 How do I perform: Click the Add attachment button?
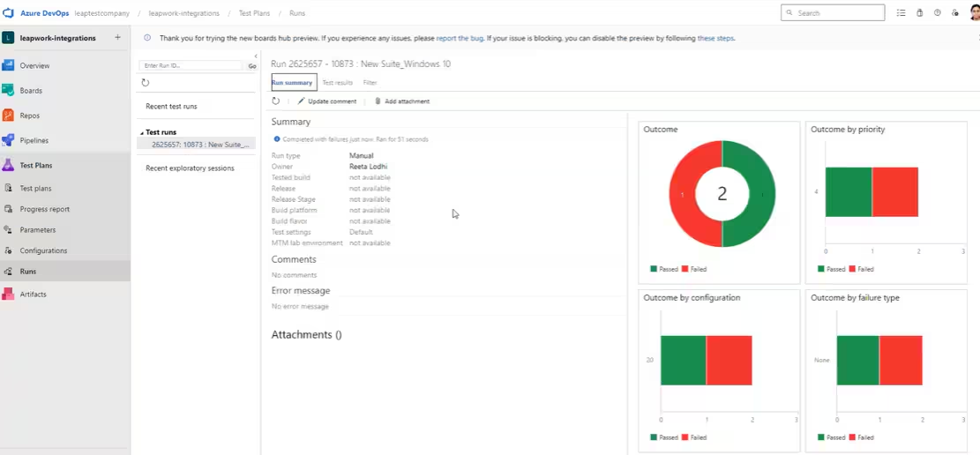pos(402,101)
